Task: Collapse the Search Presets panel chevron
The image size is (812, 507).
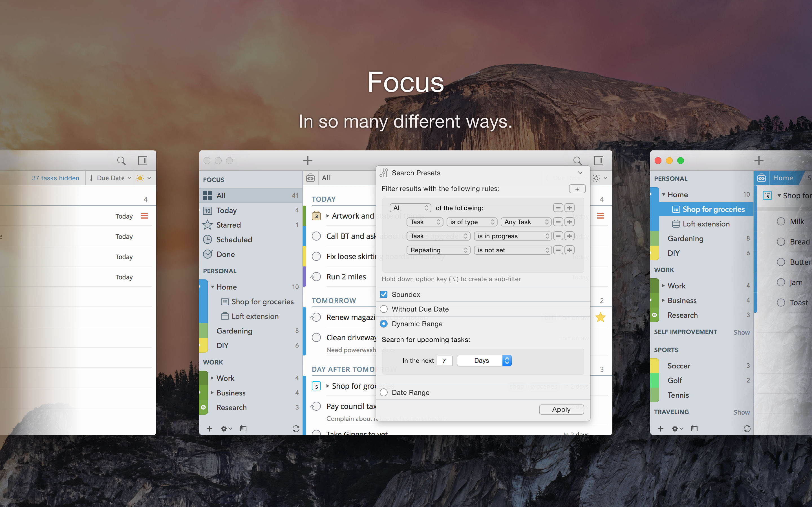Action: click(580, 173)
